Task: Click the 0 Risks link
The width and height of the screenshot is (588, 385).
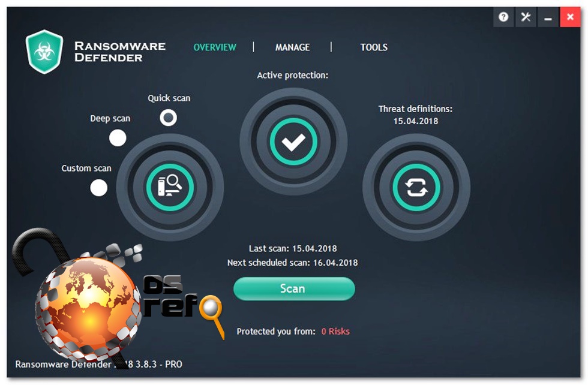Action: click(x=335, y=332)
